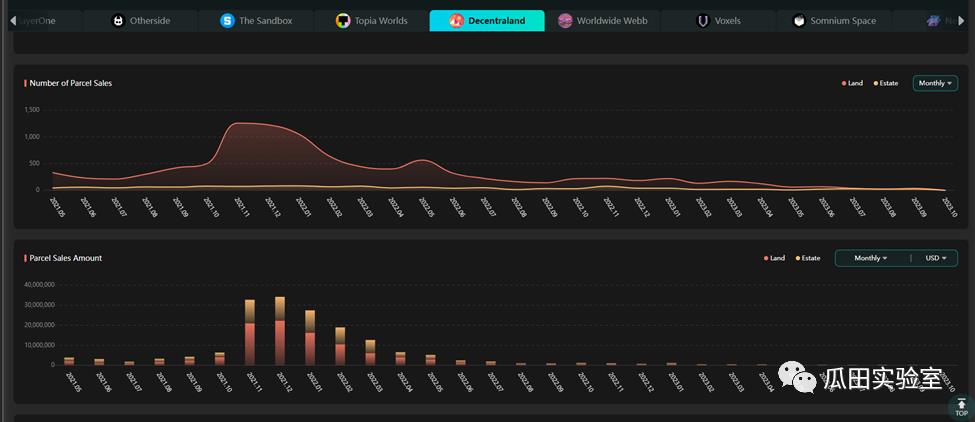Image resolution: width=975 pixels, height=422 pixels.
Task: Click the 1,500 axis label in parcel sales chart
Action: tap(32, 110)
